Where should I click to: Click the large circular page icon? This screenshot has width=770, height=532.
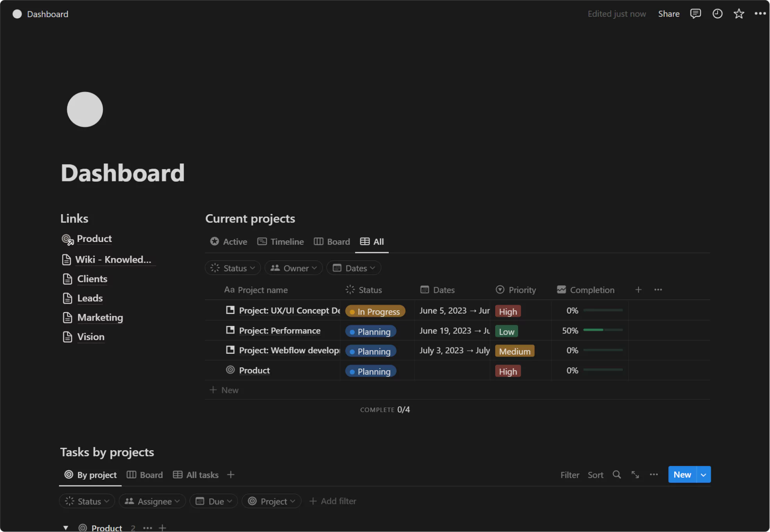[x=85, y=109]
